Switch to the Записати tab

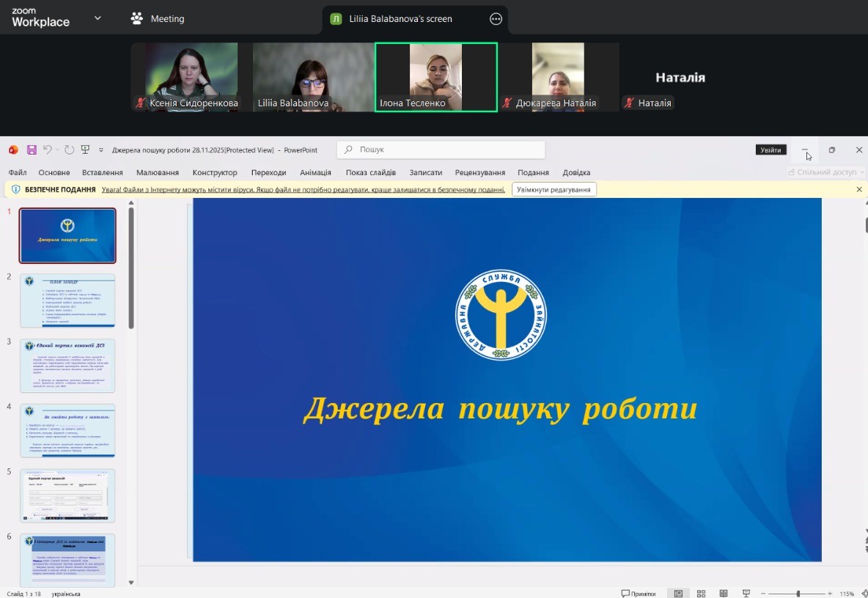426,173
